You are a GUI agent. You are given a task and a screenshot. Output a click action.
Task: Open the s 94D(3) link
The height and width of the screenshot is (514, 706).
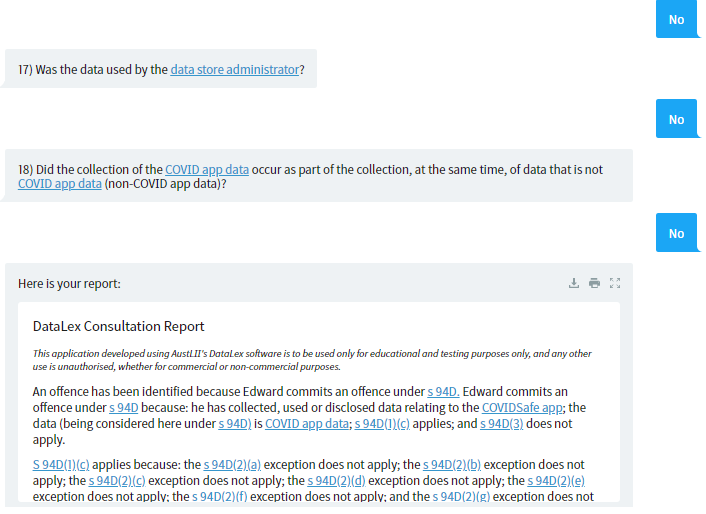pyautogui.click(x=502, y=424)
